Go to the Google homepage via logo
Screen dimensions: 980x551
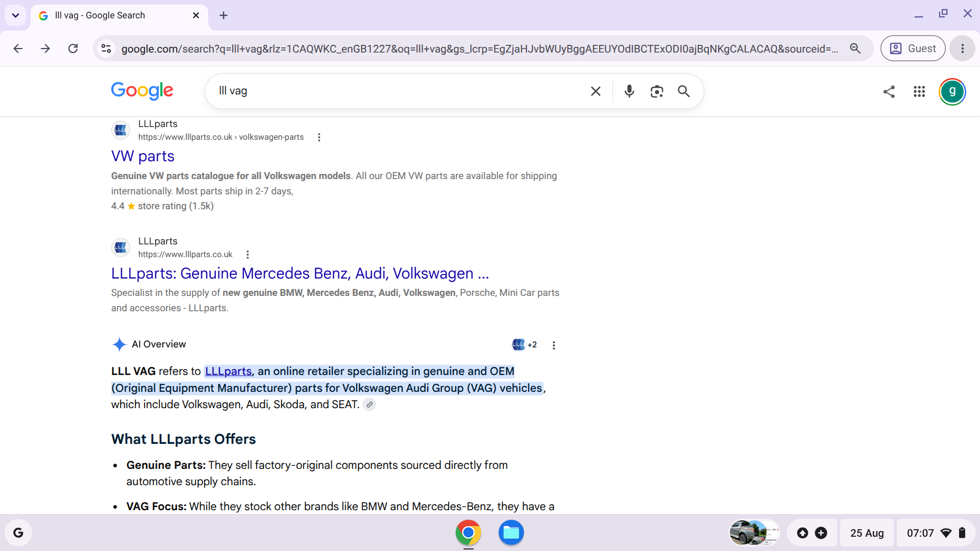[142, 91]
